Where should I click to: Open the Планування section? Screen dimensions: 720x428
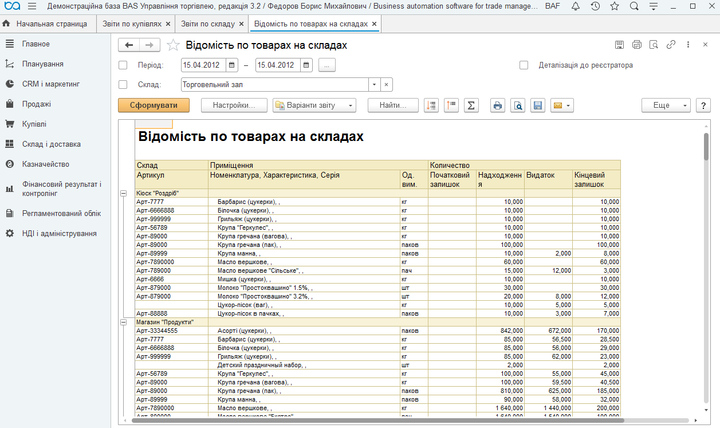point(43,64)
